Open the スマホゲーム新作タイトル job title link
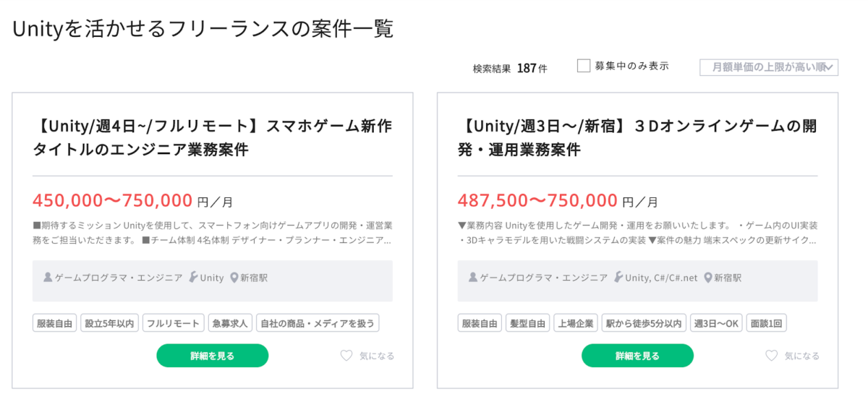Viewport: 868px width, 402px height. 213,138
